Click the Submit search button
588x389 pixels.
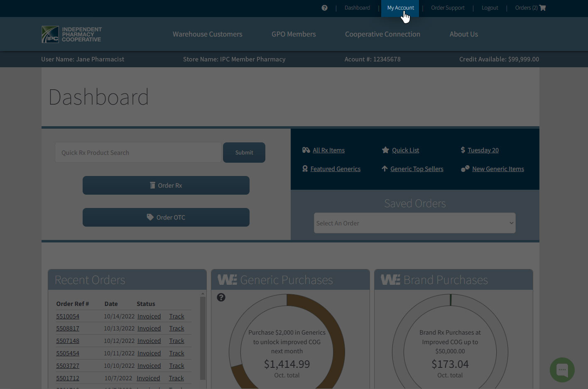tap(244, 152)
